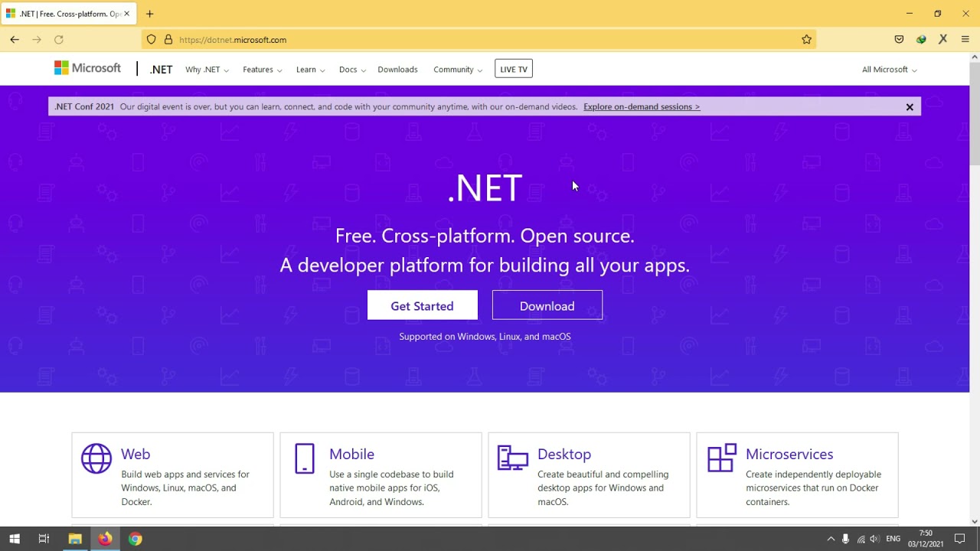Viewport: 980px width, 551px height.
Task: Open the Microservices heading link
Action: (789, 454)
